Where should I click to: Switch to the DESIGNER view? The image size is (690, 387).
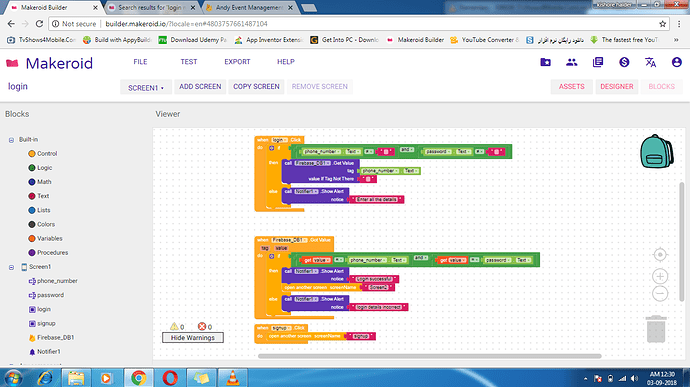pyautogui.click(x=617, y=87)
